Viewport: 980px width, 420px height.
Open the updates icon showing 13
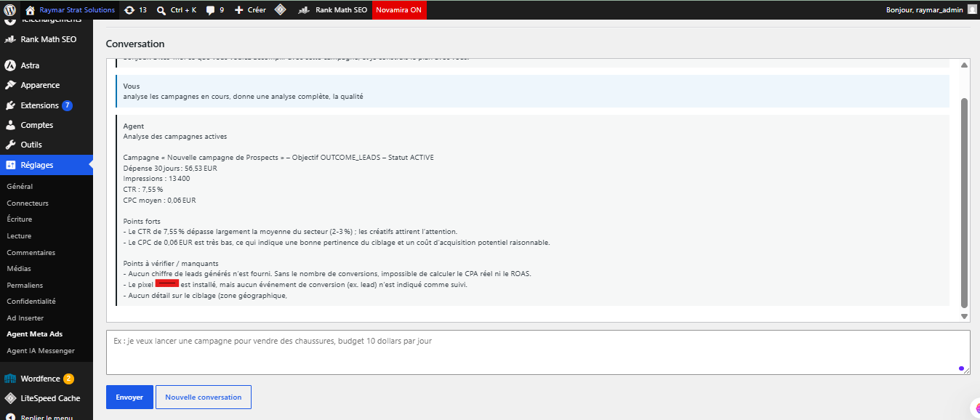(129, 10)
